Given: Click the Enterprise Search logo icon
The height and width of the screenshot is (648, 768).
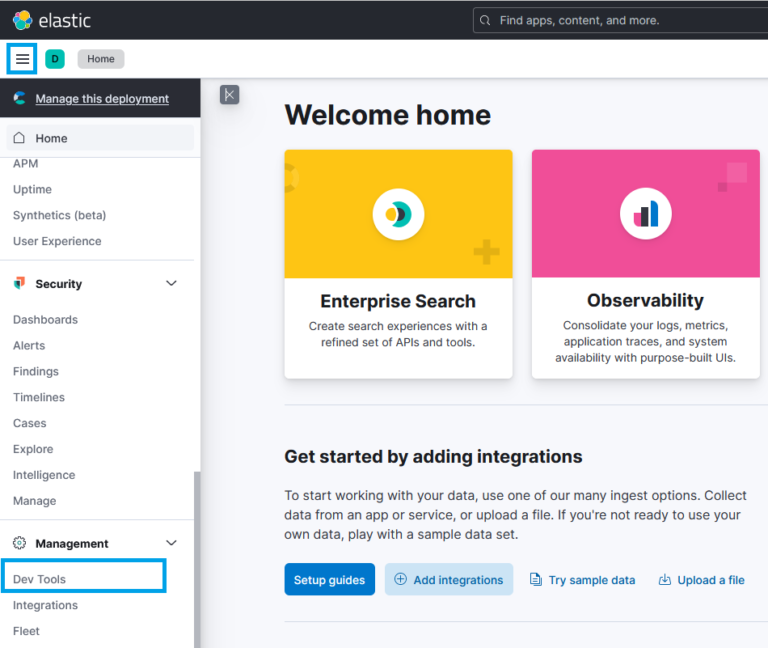Looking at the screenshot, I should 398,214.
